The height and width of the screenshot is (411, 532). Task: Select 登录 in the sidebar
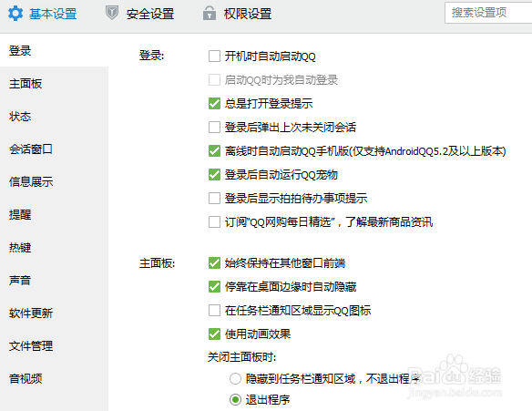point(55,50)
